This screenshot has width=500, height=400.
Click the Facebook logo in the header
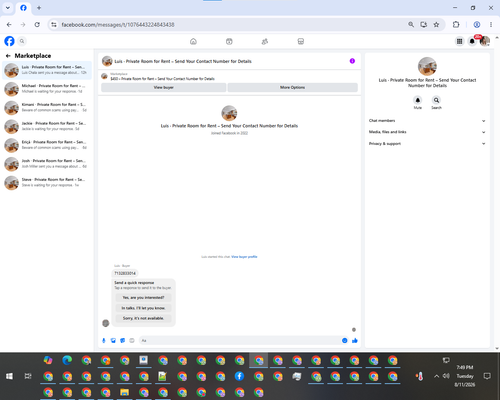point(9,41)
